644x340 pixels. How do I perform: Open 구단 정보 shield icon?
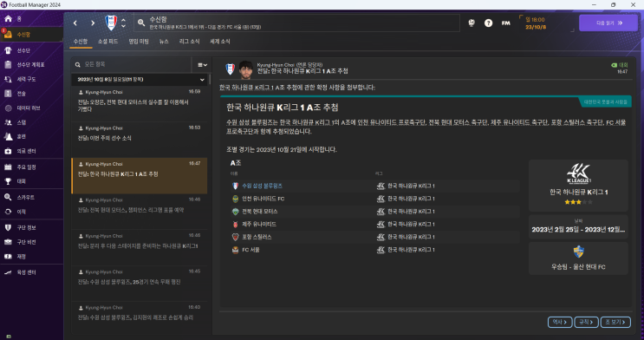[x=8, y=227]
